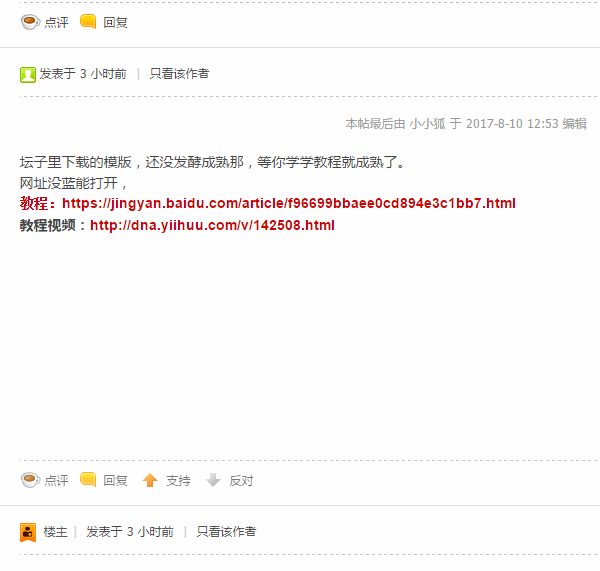Click the 点评 text in lower post footer
Screen dimensions: 600x571
(57, 481)
